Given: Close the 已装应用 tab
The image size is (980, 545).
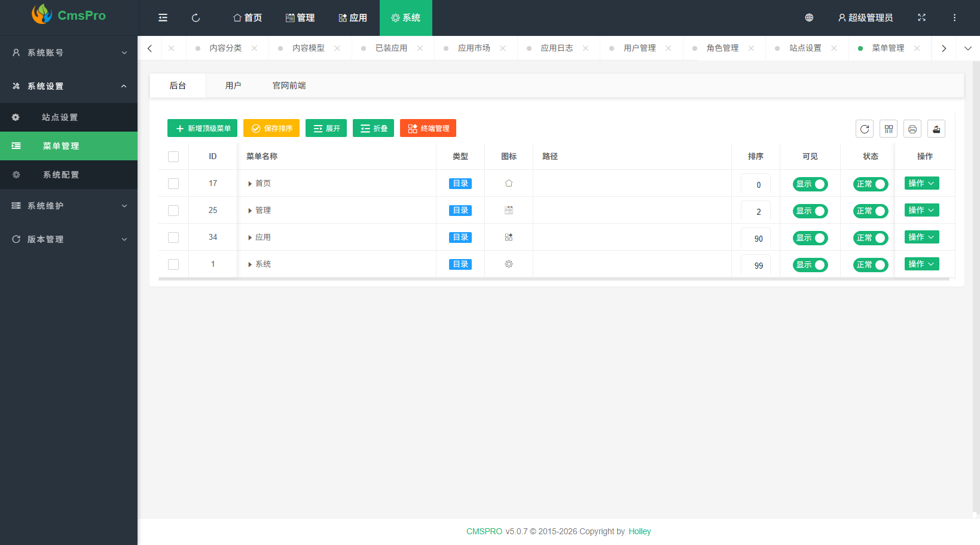Looking at the screenshot, I should (x=420, y=48).
